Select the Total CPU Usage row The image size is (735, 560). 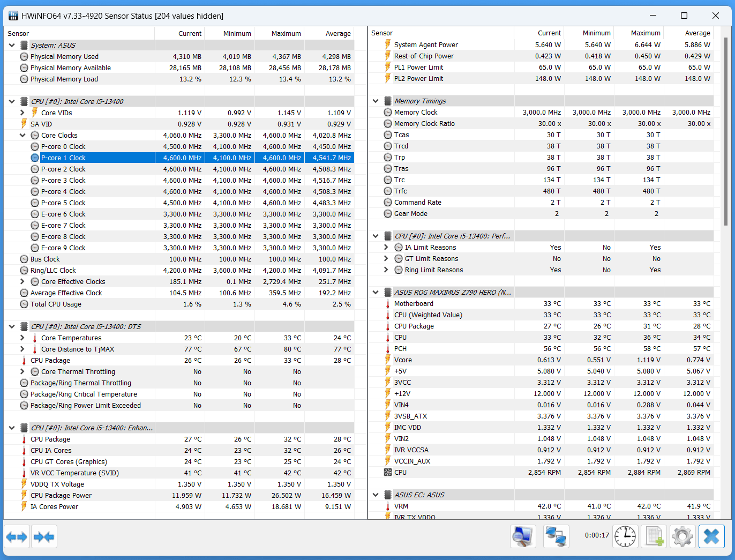coord(179,304)
